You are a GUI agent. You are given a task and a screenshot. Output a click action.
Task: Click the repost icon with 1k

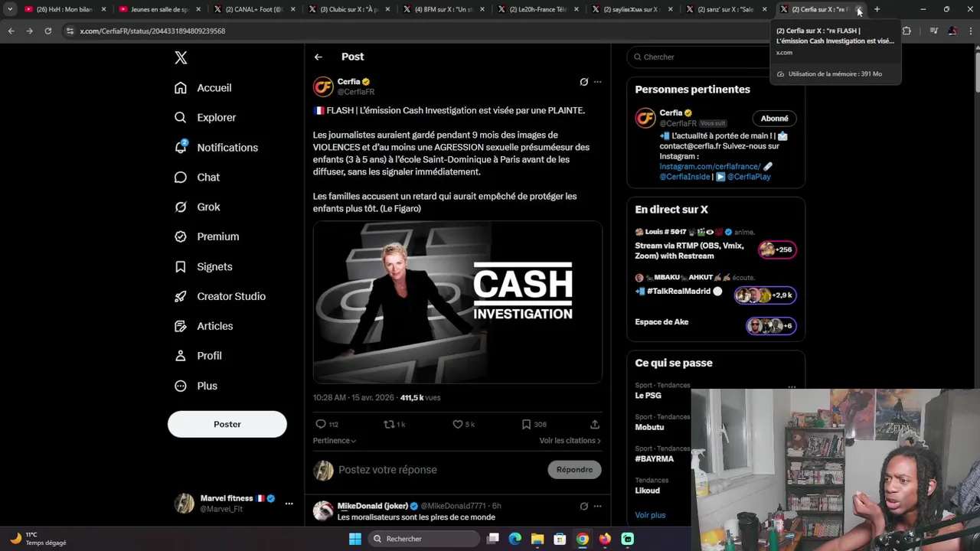[x=389, y=425]
